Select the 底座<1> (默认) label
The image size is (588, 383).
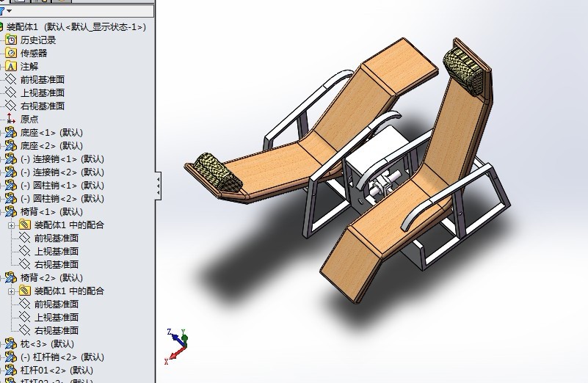[51, 132]
